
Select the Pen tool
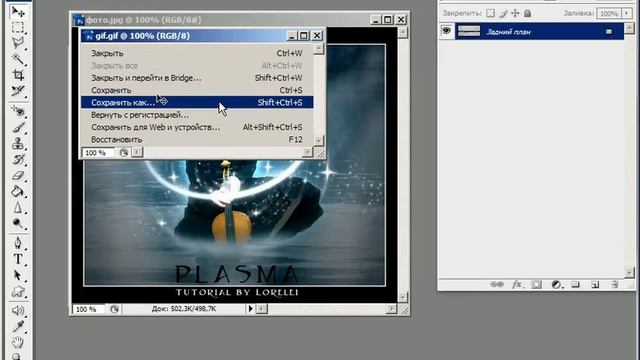coord(18,243)
